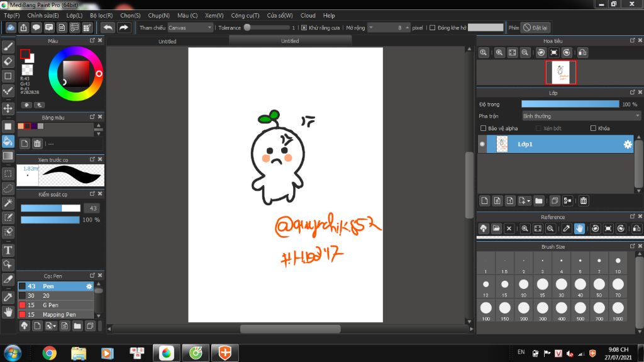Open Bộ lọc(R) menu
Image resolution: width=644 pixels, height=362 pixels.
101,15
